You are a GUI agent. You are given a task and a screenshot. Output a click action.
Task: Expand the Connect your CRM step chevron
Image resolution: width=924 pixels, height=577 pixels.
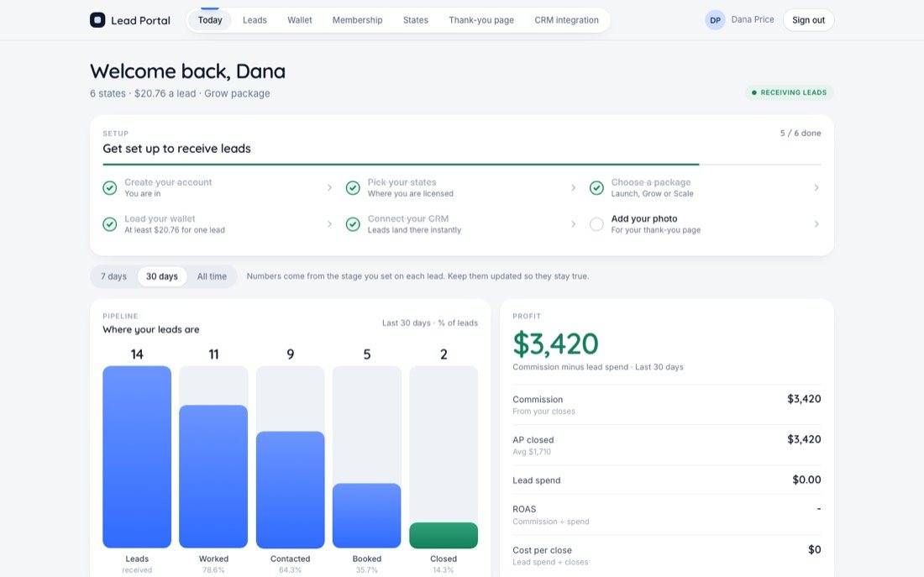pos(573,224)
